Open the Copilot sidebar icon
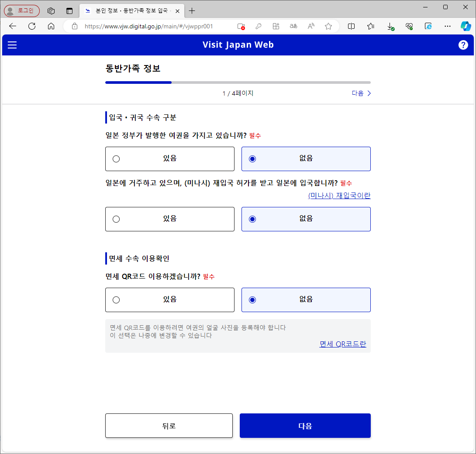The height and width of the screenshot is (454, 476). 466,26
